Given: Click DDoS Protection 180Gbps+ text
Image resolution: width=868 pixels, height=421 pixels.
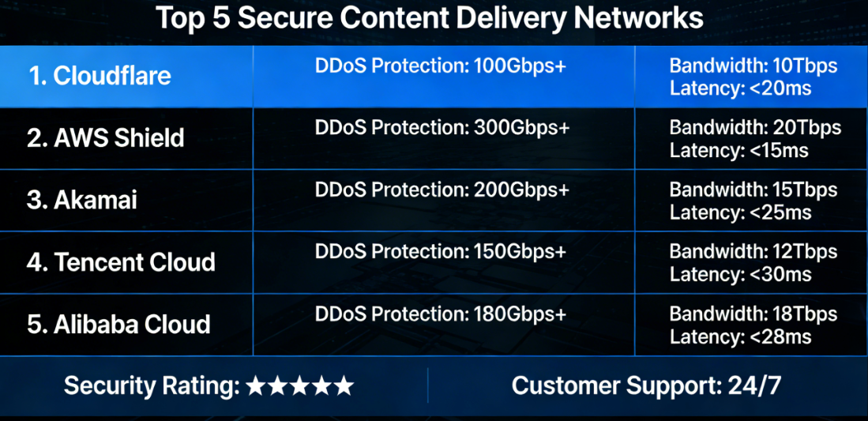Looking at the screenshot, I should tap(441, 314).
